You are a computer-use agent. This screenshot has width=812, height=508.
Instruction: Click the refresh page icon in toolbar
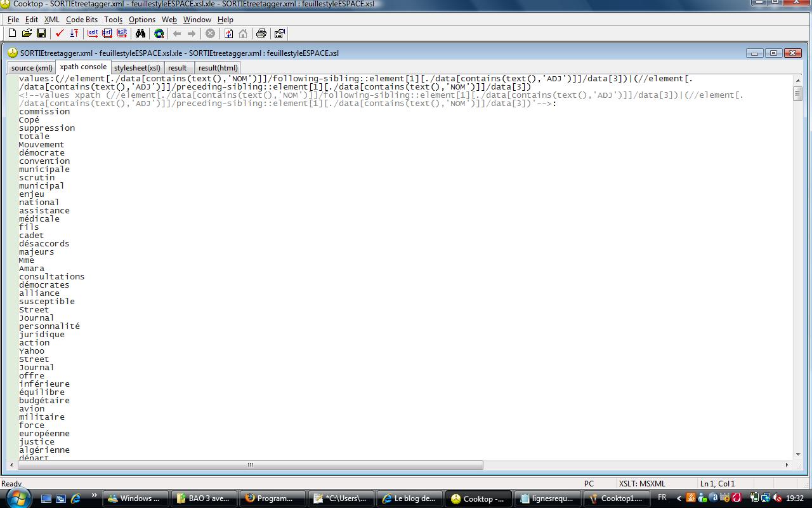coord(228,34)
